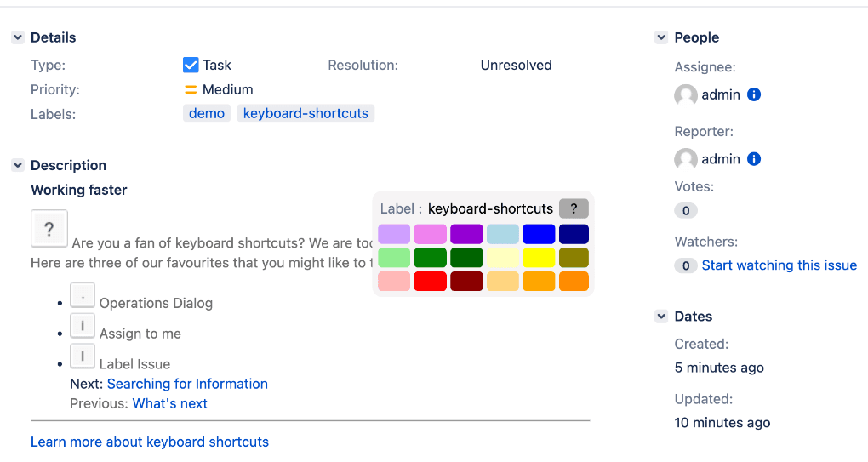The image size is (868, 462).
Task: Collapse the People section
Action: [661, 37]
